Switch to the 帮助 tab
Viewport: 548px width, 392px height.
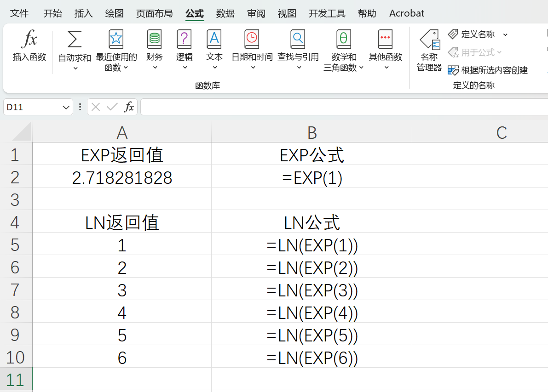click(367, 13)
